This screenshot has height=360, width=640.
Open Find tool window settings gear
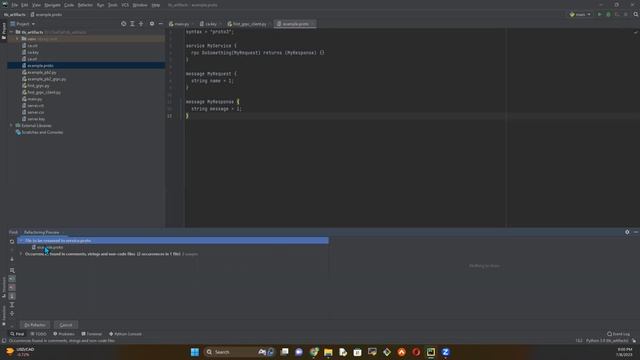(627, 232)
